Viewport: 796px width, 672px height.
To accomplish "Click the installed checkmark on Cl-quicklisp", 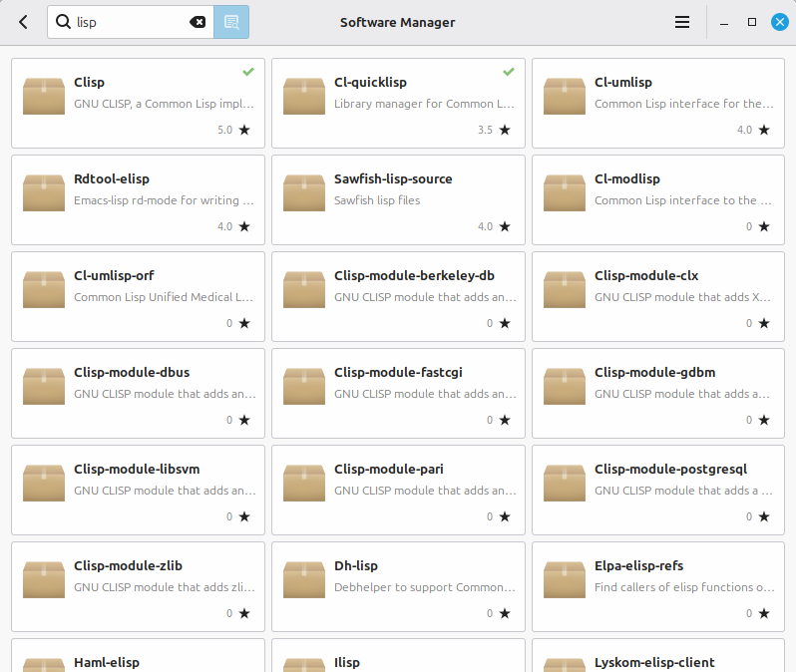I will [x=509, y=72].
